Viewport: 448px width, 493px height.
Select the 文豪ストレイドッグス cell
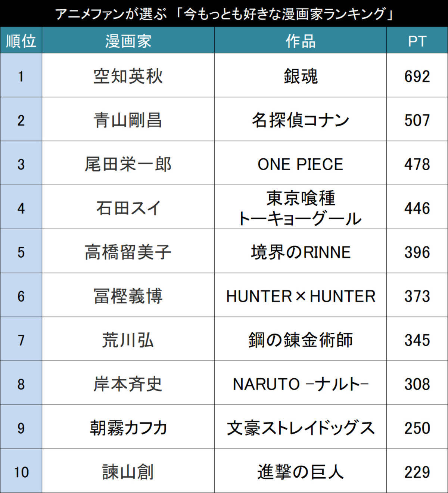[301, 428]
